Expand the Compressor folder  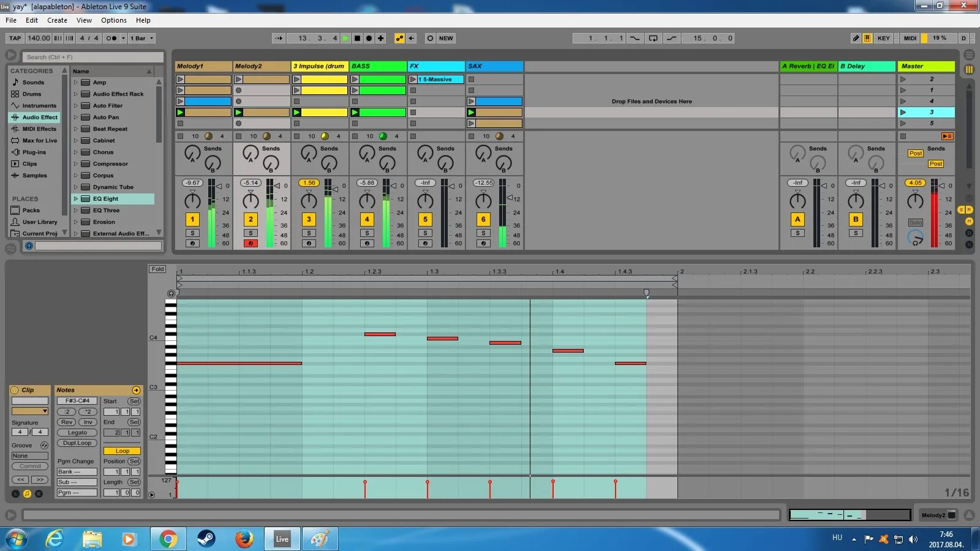pos(76,163)
